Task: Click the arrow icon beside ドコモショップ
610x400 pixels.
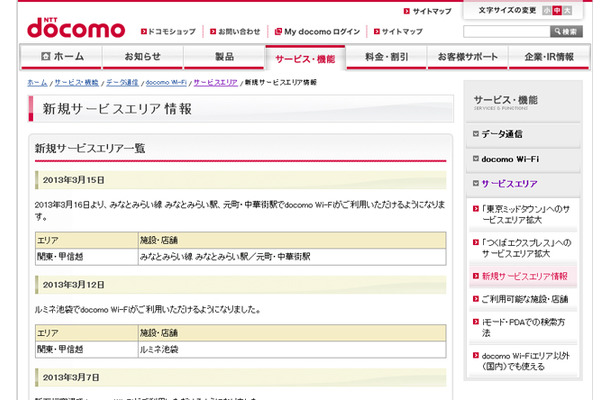Action: [144, 32]
